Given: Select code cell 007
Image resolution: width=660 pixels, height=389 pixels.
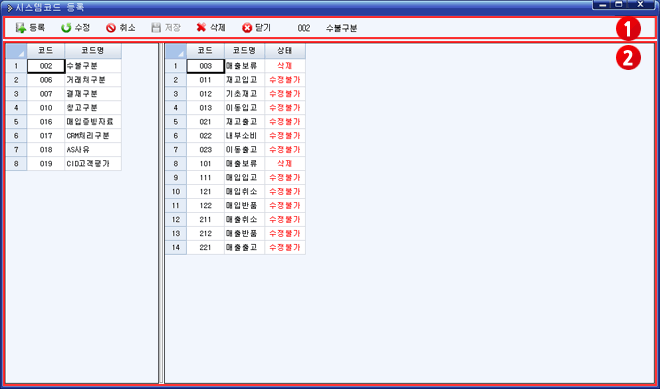Looking at the screenshot, I should pyautogui.click(x=46, y=94).
